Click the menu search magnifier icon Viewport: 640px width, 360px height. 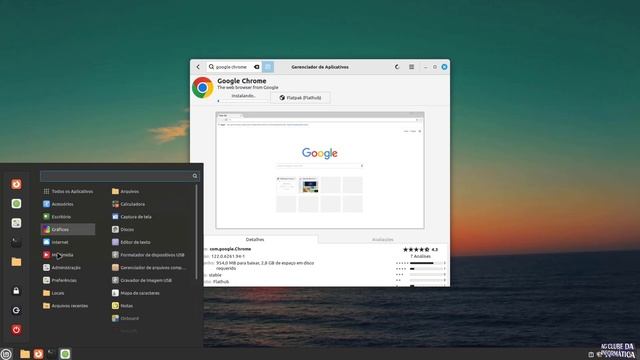[195, 176]
